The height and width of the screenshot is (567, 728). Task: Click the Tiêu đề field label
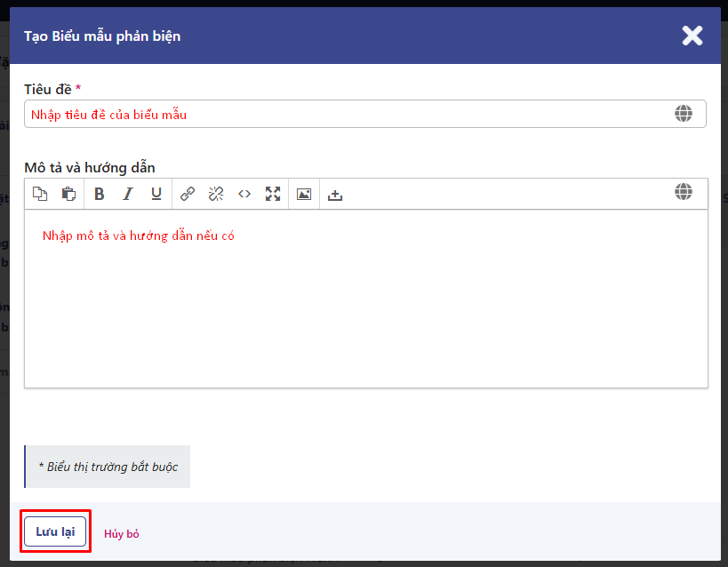[48, 89]
